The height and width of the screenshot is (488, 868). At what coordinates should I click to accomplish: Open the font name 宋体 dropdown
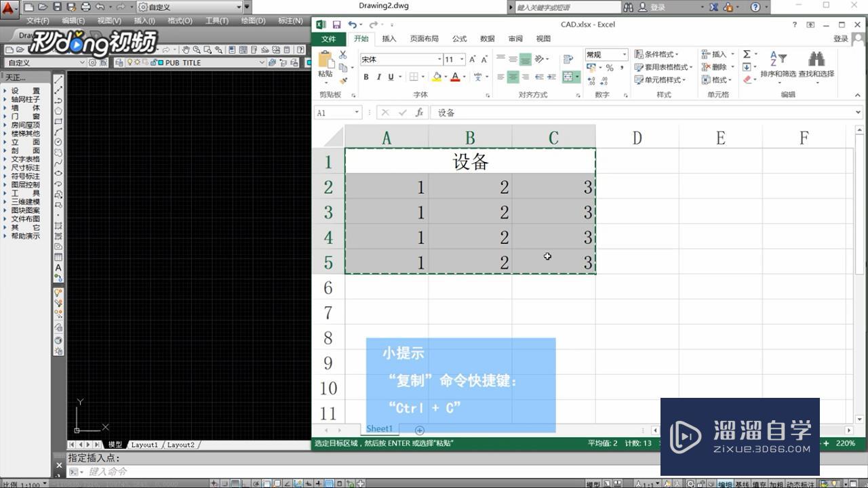click(x=438, y=59)
